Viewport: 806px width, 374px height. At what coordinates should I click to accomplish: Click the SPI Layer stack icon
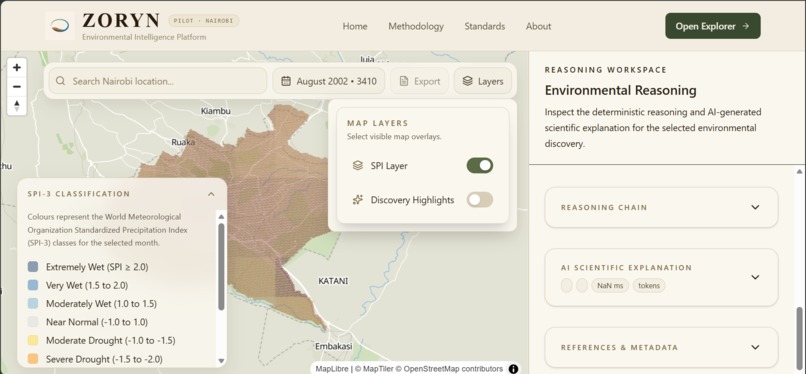358,166
